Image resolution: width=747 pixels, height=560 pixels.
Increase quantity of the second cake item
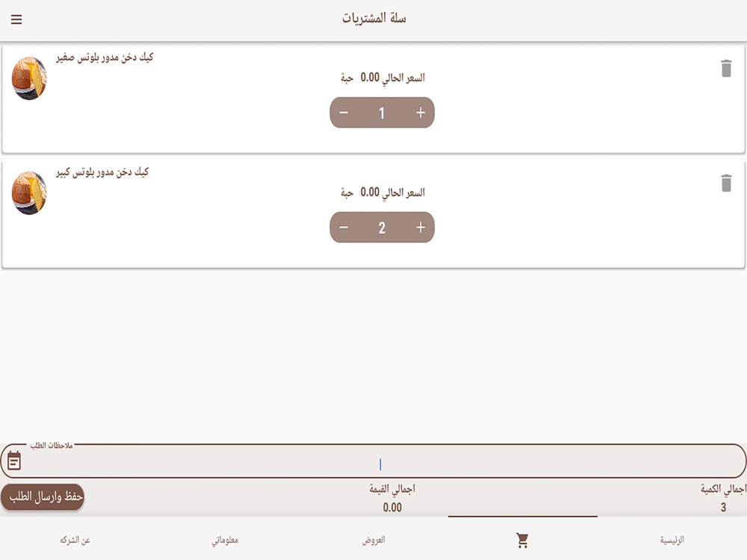click(420, 228)
